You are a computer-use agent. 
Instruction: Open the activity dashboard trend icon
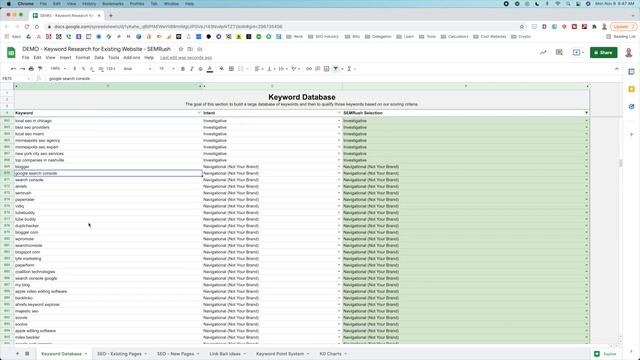click(x=543, y=53)
